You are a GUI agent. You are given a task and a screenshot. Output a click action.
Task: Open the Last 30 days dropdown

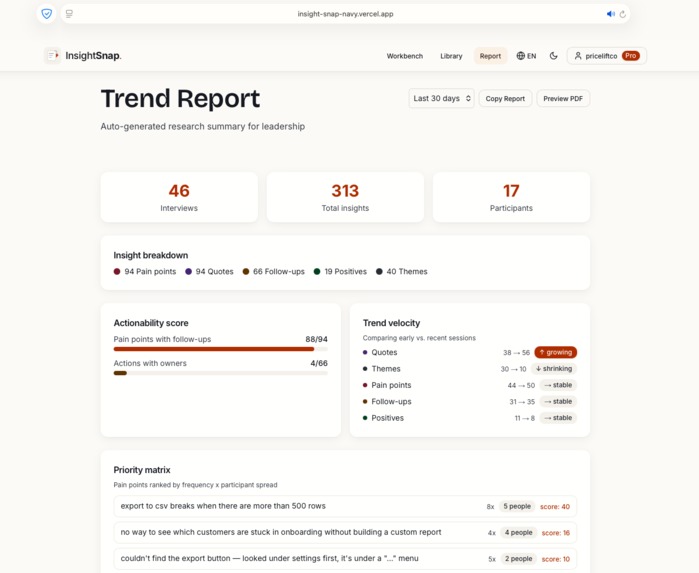441,99
